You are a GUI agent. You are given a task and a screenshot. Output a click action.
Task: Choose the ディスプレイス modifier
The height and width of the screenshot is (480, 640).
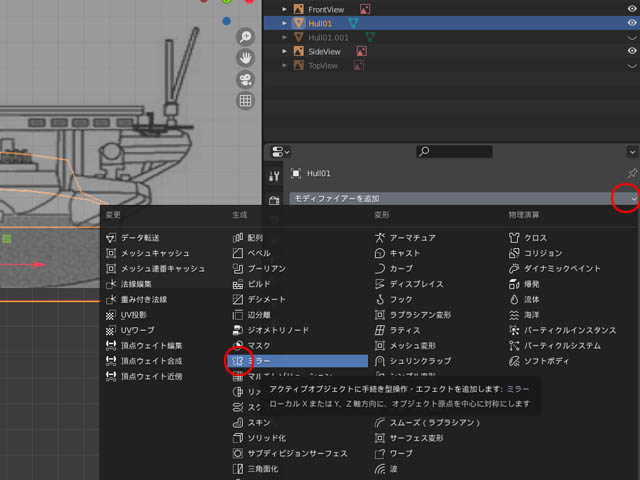(409, 284)
